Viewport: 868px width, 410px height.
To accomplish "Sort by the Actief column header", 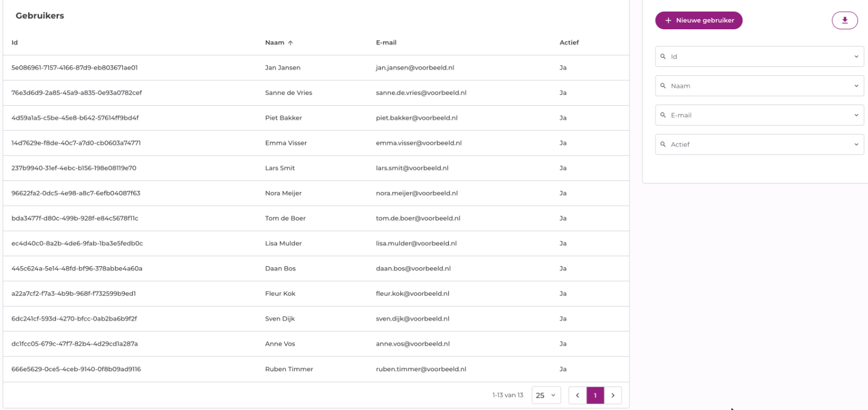I will point(569,43).
